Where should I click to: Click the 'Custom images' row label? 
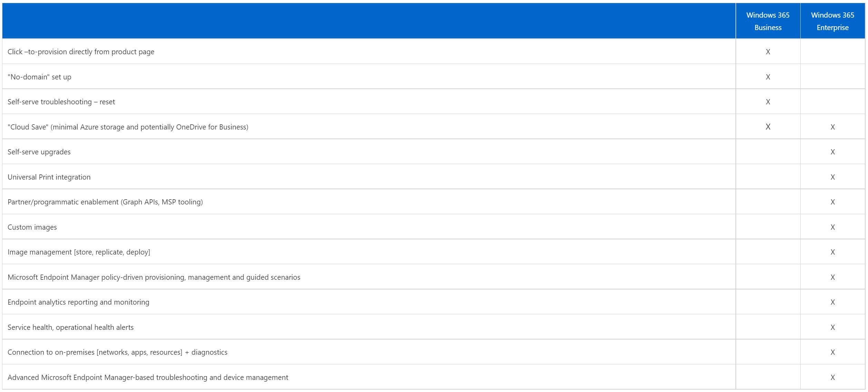(x=32, y=227)
